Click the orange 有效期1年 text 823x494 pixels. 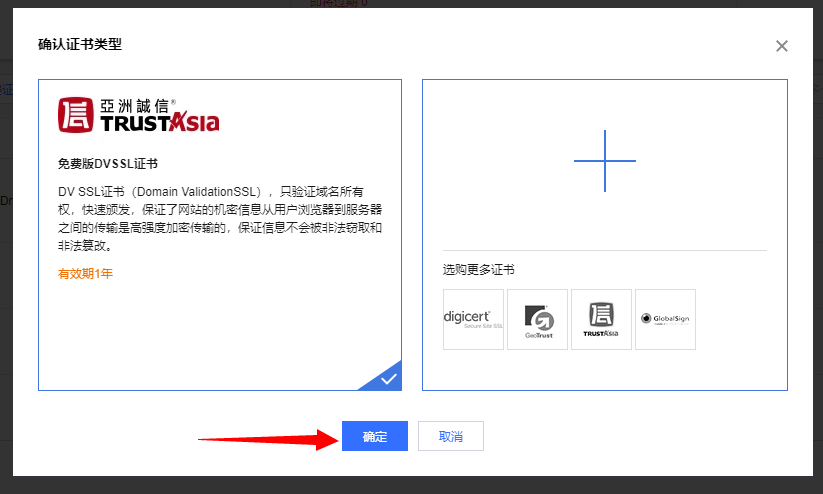point(85,273)
